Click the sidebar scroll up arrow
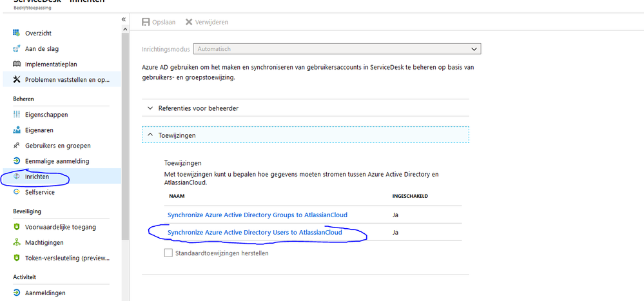Image resolution: width=644 pixels, height=301 pixels. click(125, 30)
